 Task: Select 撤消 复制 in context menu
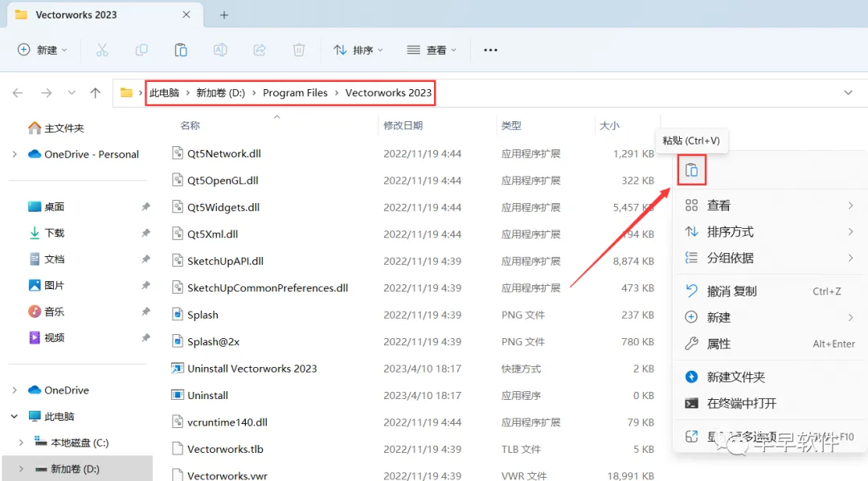[x=769, y=291]
